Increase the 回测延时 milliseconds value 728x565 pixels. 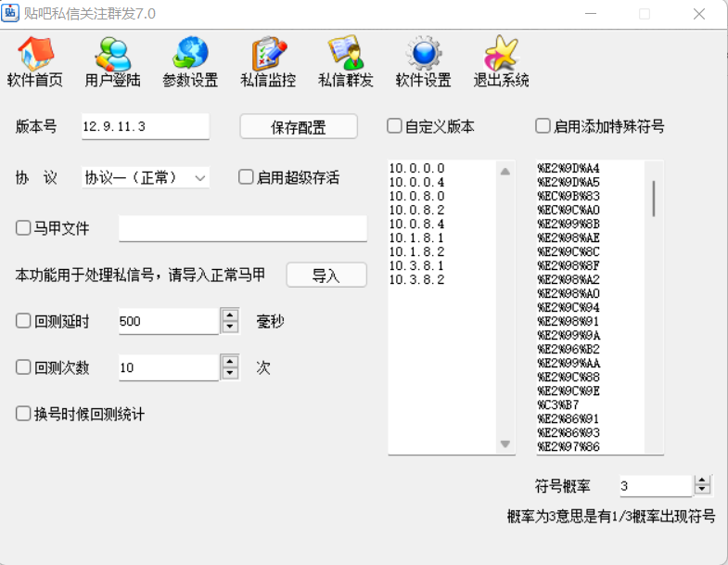coord(230,315)
